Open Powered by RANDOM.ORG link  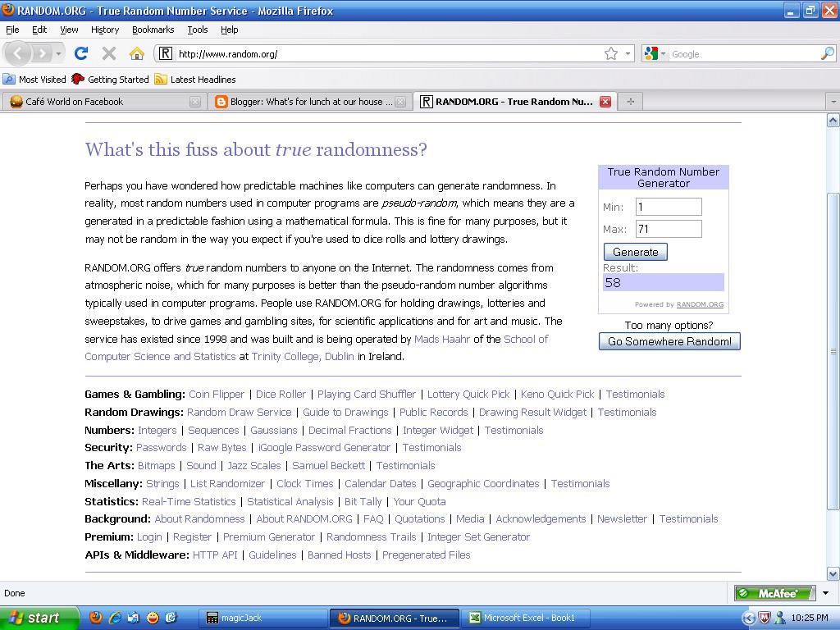pos(700,304)
